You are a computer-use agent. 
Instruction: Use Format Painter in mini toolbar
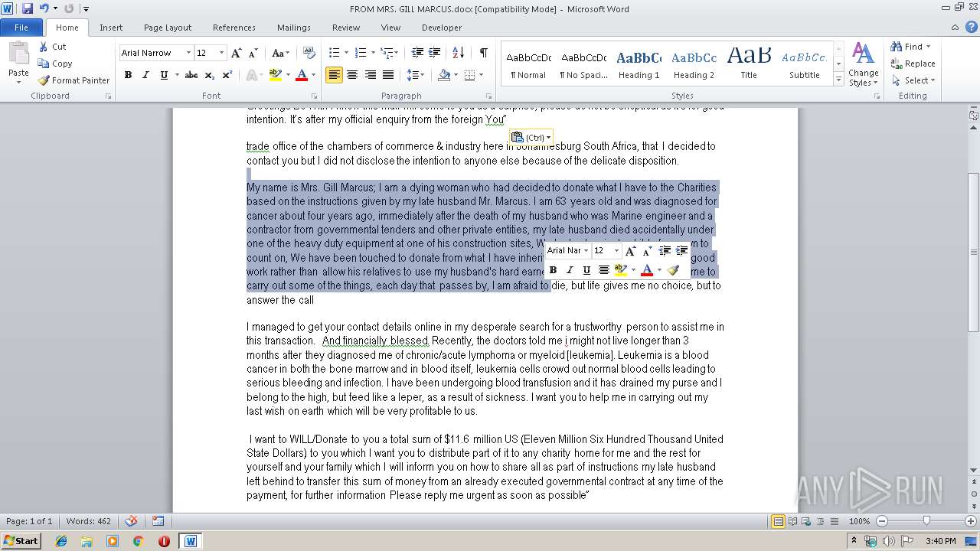tap(673, 270)
